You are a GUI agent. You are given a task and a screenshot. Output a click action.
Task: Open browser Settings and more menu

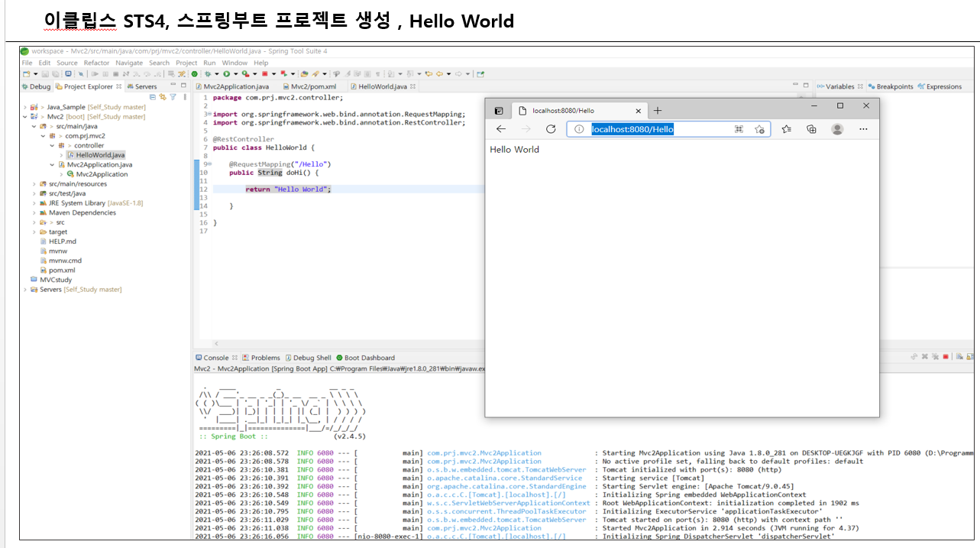point(863,129)
